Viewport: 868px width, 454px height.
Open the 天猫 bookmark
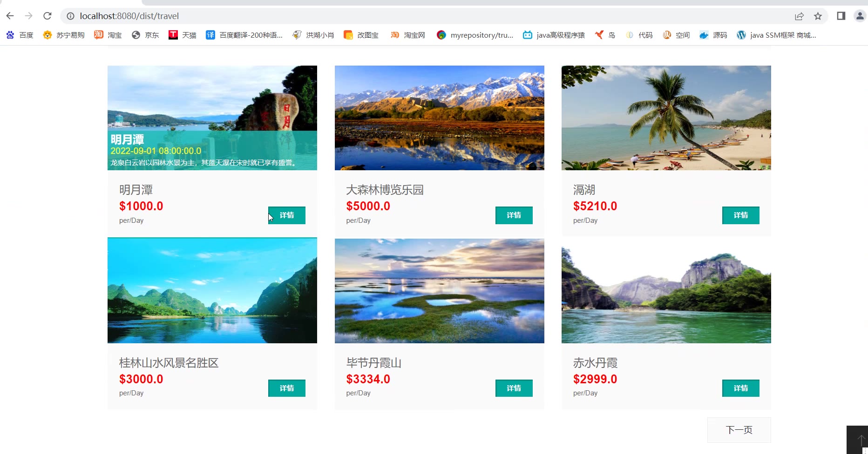(183, 35)
